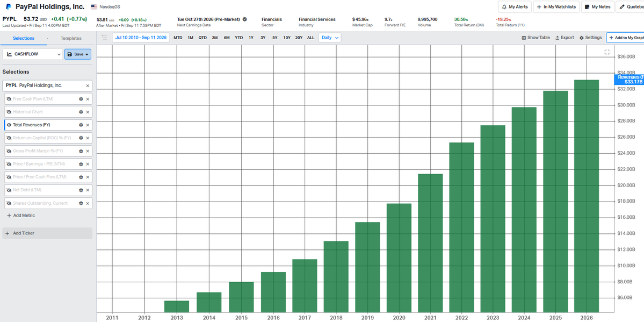Click the Quotebook button
The height and width of the screenshot is (322, 644).
(x=630, y=6)
